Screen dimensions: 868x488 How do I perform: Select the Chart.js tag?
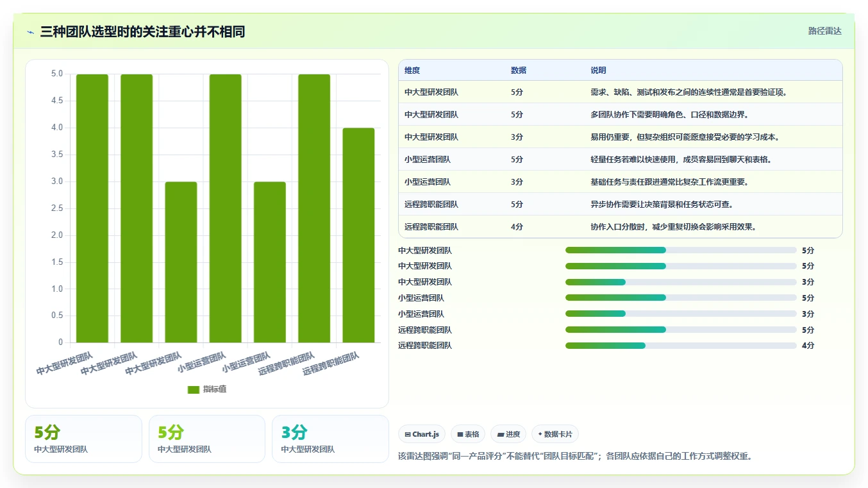[422, 434]
